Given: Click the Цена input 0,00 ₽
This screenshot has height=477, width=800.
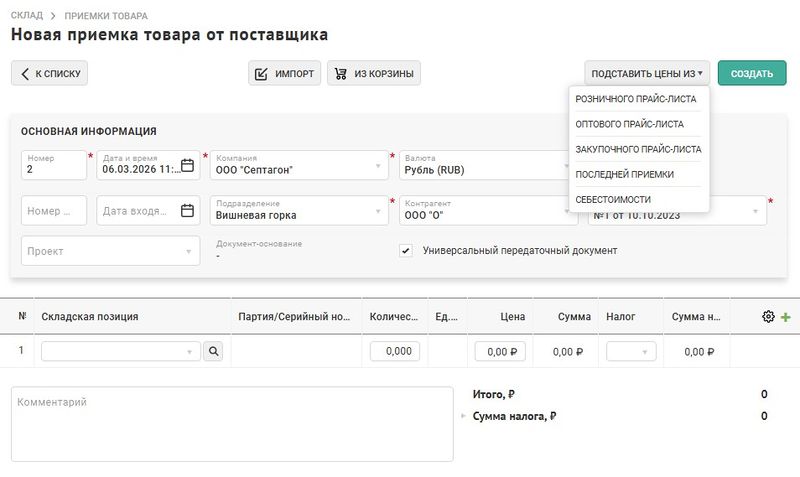Looking at the screenshot, I should point(500,352).
